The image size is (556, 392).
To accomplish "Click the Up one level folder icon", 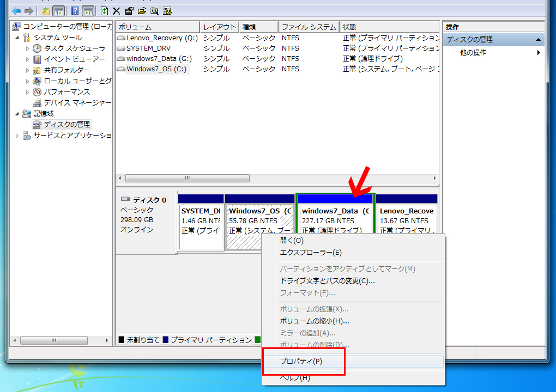I will click(46, 11).
